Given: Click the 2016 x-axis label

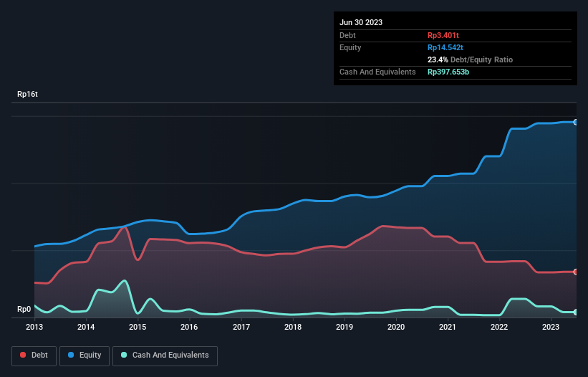Looking at the screenshot, I should click(x=189, y=327).
